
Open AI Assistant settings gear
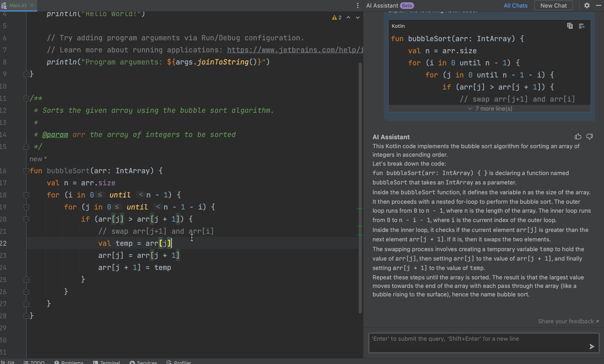(587, 5)
